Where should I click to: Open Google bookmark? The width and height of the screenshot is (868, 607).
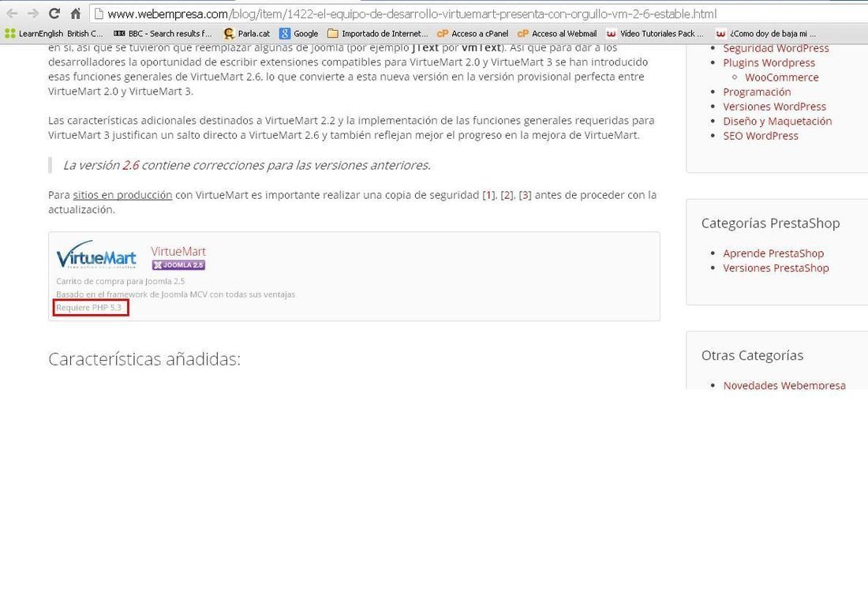[x=299, y=34]
